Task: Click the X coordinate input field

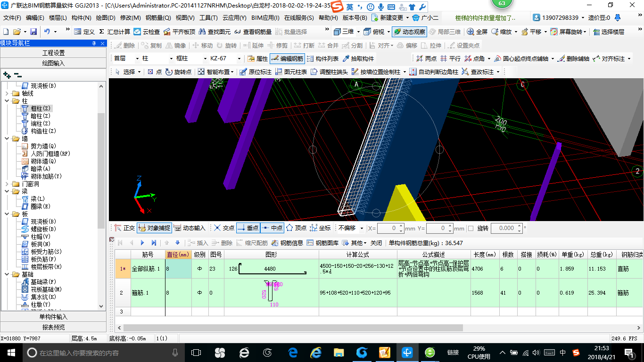Action: (390, 228)
